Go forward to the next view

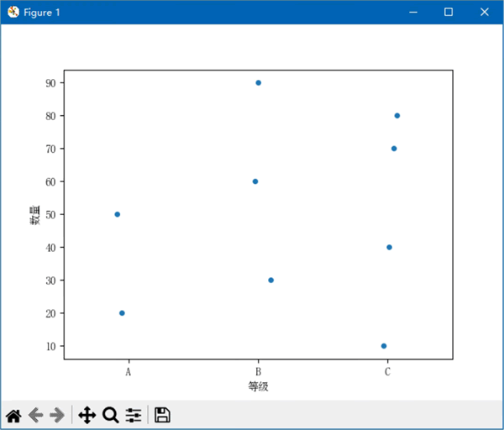[x=57, y=415]
